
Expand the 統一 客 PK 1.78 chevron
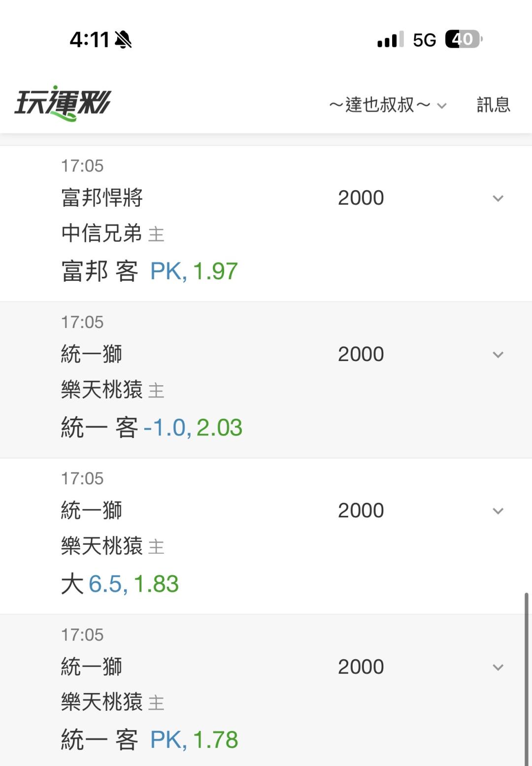pos(498,667)
